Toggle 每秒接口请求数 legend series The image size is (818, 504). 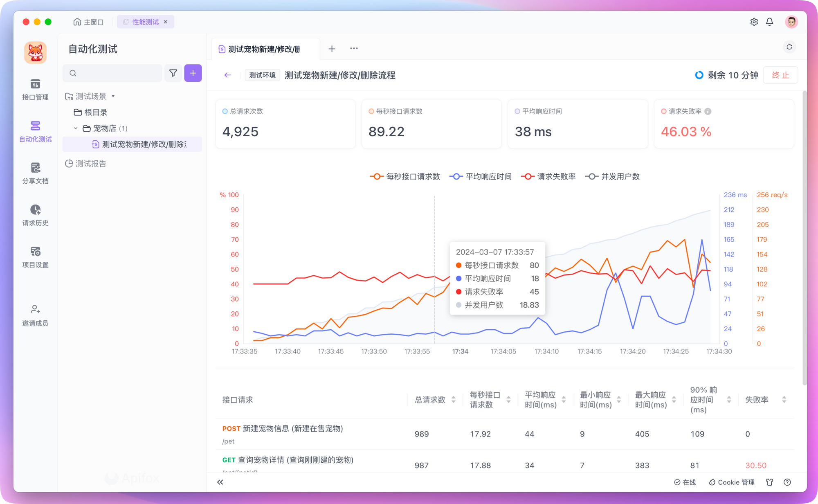coord(405,177)
